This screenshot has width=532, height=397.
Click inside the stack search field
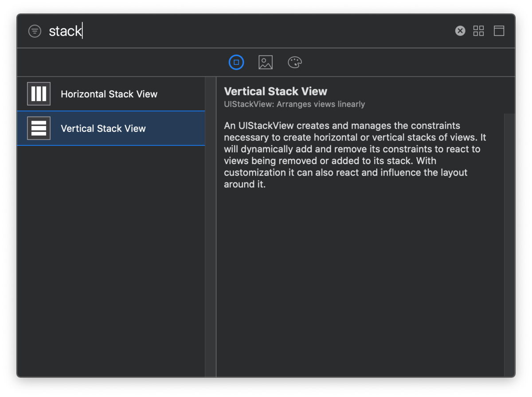coord(133,31)
